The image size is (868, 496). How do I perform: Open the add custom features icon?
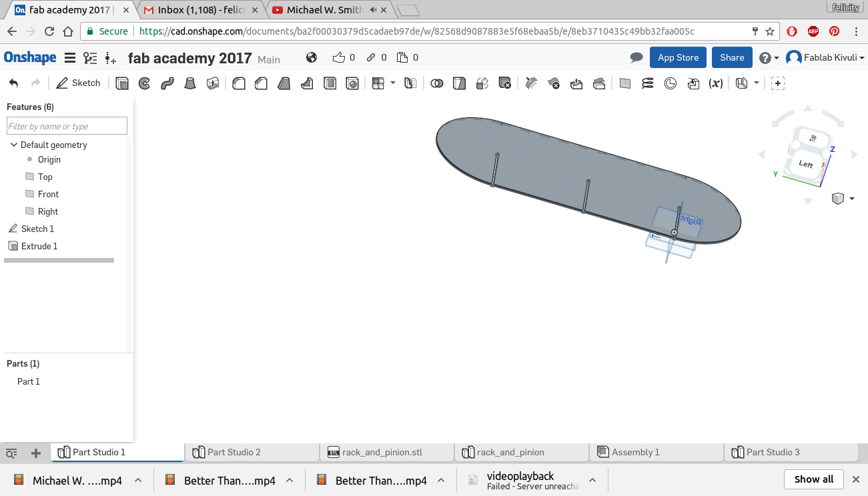coord(778,83)
